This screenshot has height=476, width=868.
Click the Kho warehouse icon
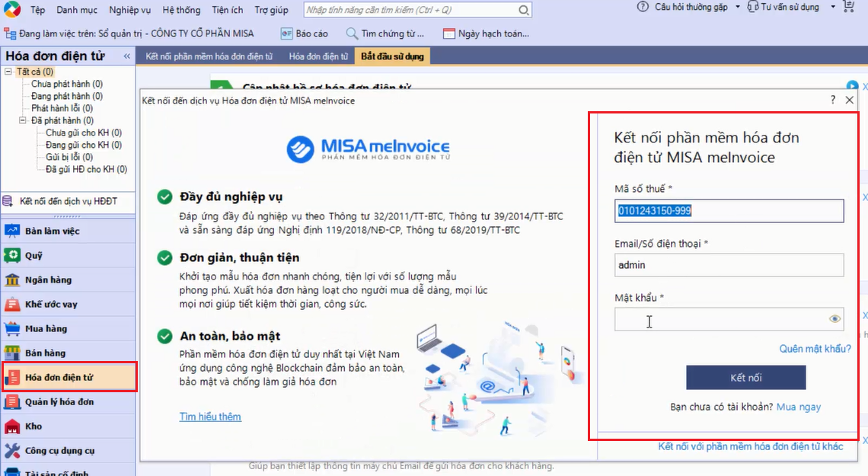click(12, 426)
